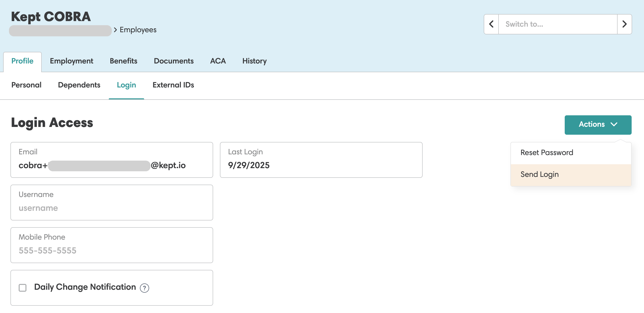Switch to the Employment tab
The width and height of the screenshot is (644, 313).
tap(71, 61)
